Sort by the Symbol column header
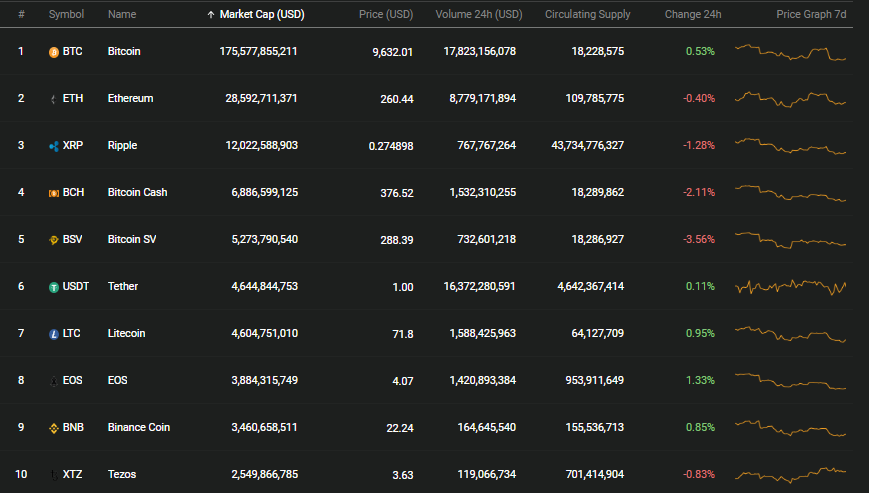The width and height of the screenshot is (869, 493). point(66,14)
